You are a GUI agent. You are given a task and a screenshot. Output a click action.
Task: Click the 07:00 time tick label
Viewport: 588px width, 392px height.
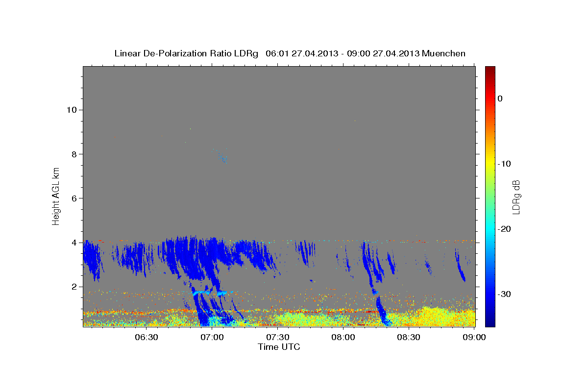tap(212, 338)
